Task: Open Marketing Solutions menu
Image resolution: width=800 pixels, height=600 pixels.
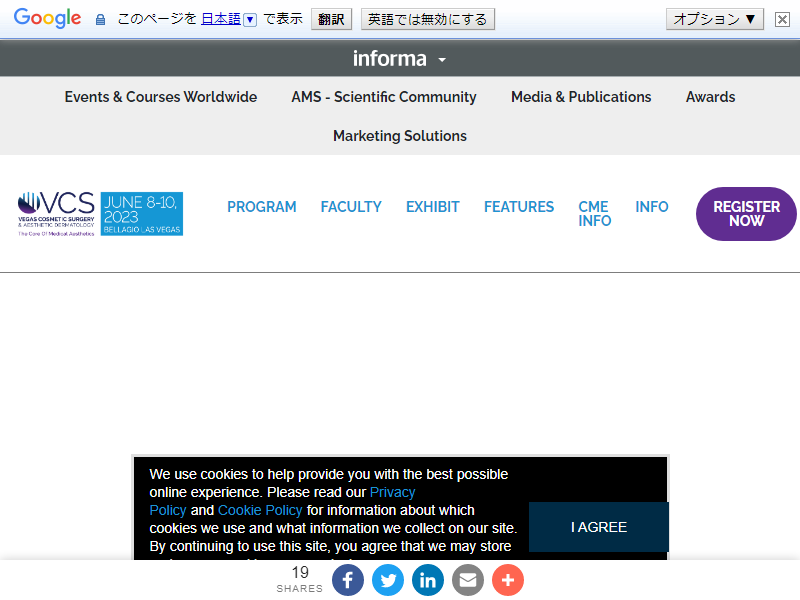Action: (x=400, y=136)
